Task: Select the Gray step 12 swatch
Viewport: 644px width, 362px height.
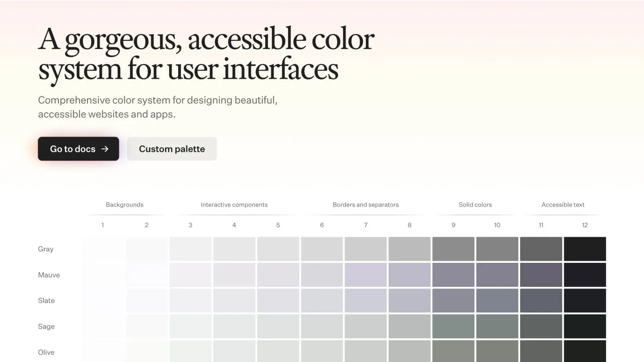Action: pyautogui.click(x=585, y=249)
